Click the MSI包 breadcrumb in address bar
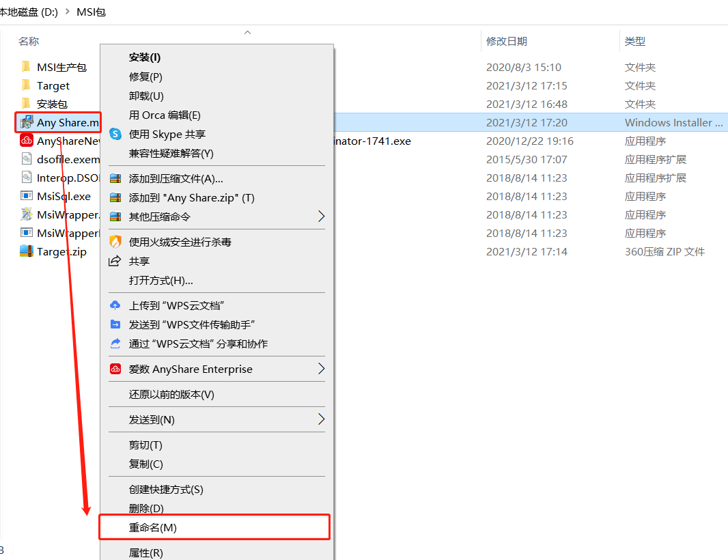Screen dimensions: 728x560 coord(91,12)
